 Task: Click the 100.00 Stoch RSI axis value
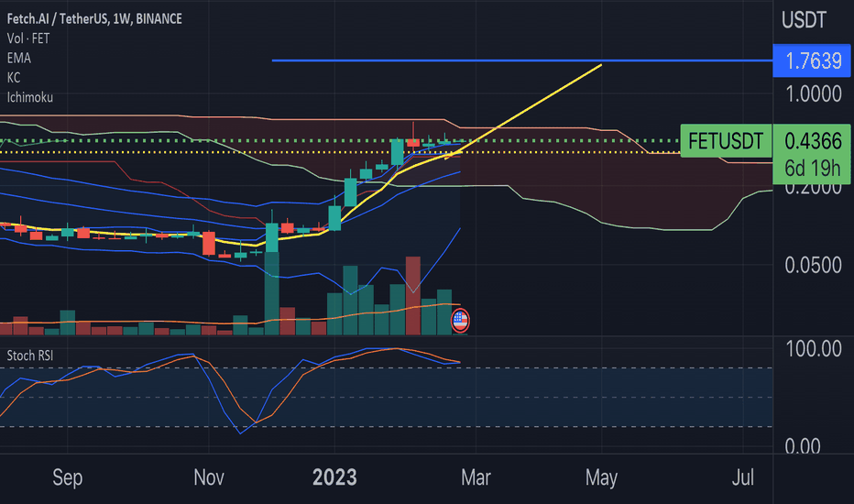pyautogui.click(x=813, y=349)
